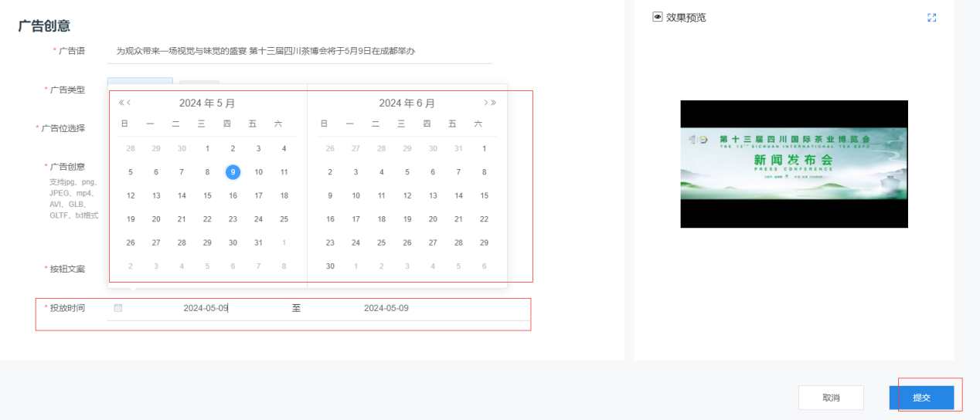Click the 2024 年 6 月 month header

[407, 103]
